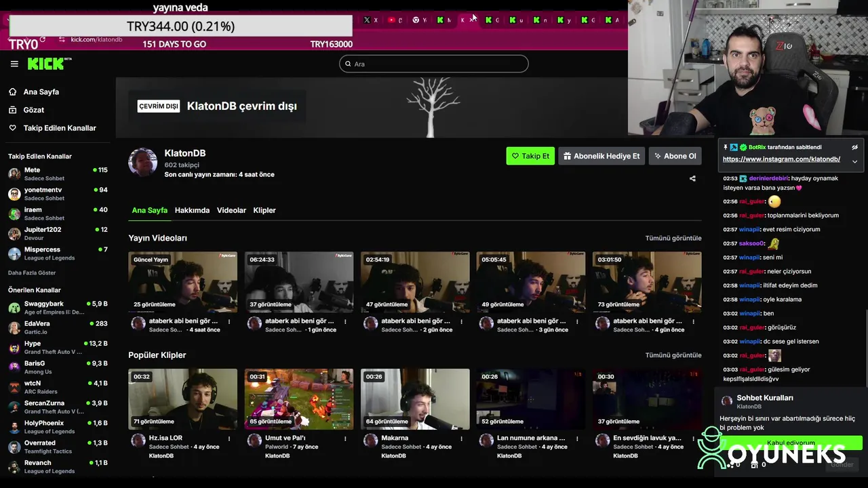Open the Hz.isa LOR clip thumbnail

(x=182, y=399)
